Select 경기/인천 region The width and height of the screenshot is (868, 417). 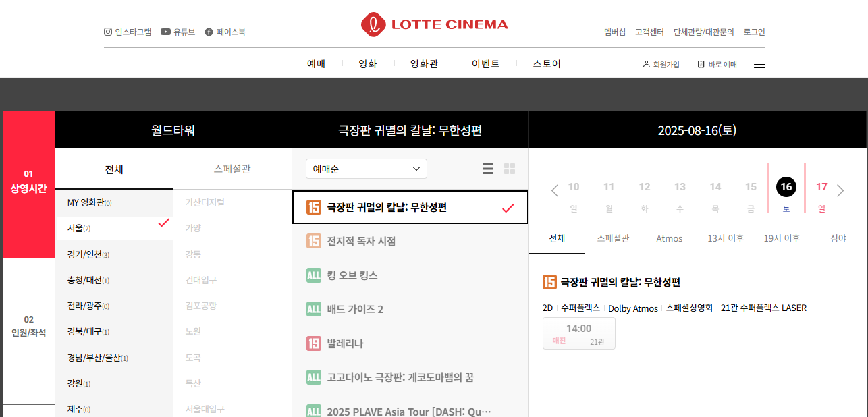[x=114, y=254]
